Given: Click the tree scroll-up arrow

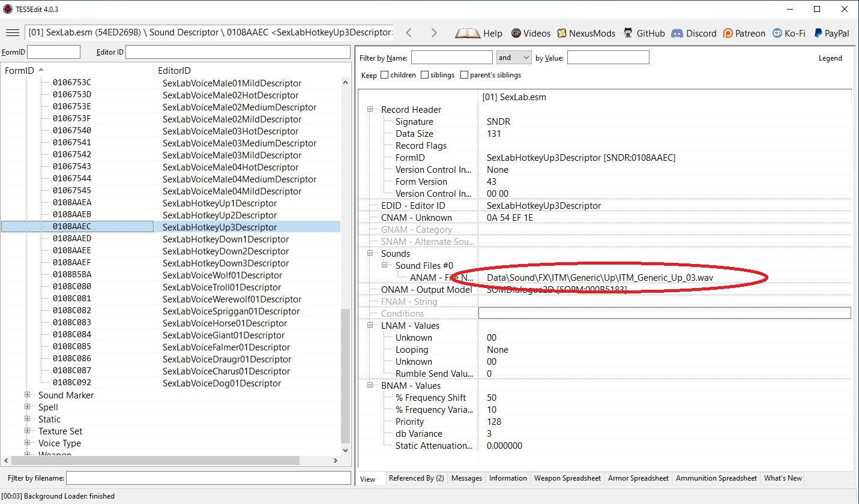Looking at the screenshot, I should click(x=345, y=82).
